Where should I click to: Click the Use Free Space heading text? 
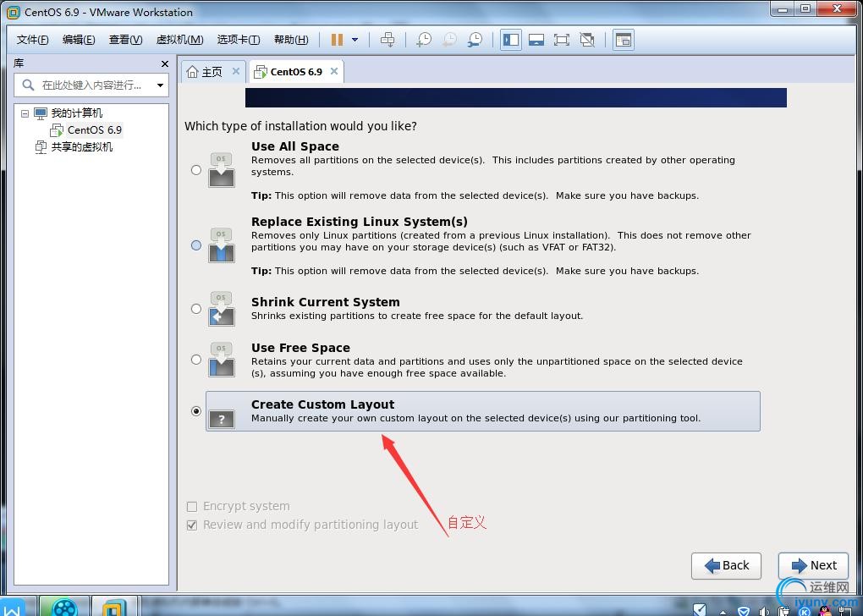[x=300, y=348]
